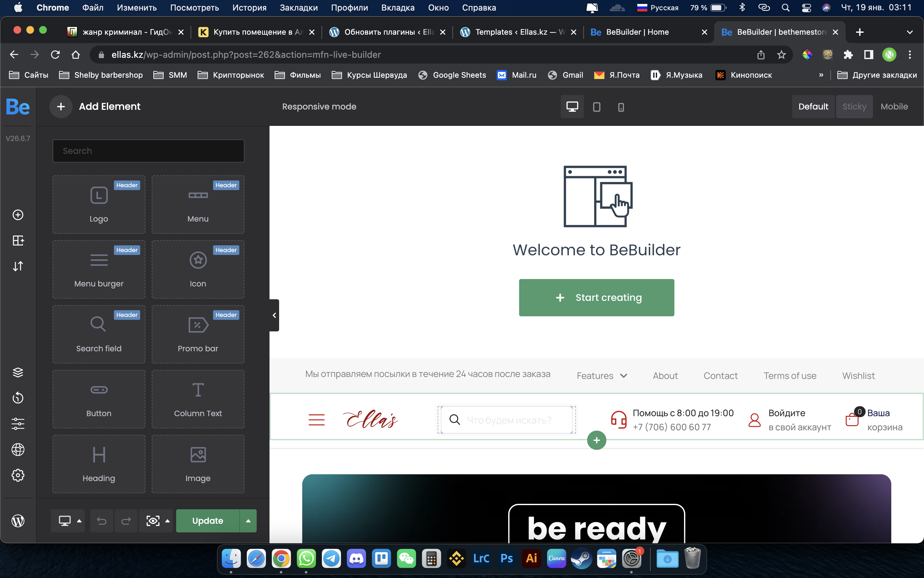Screen dimensions: 924x578
Task: Click the Contact menu link
Action: coord(721,376)
